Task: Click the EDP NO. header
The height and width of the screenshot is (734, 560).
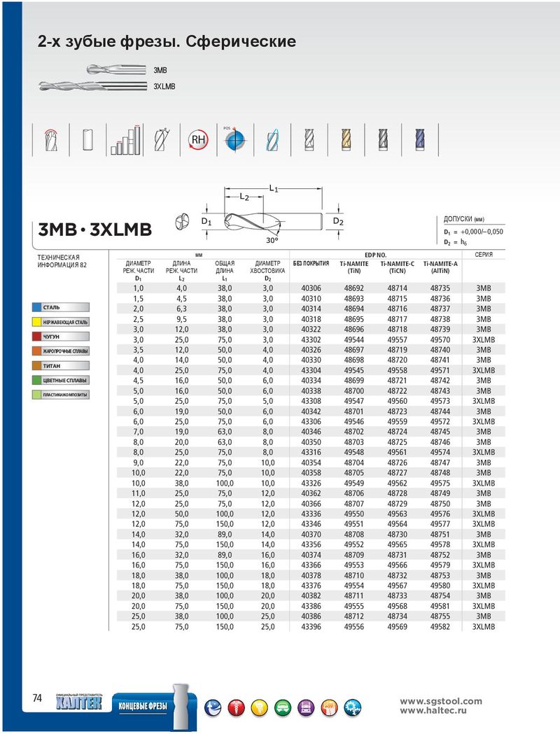Action: 375,255
